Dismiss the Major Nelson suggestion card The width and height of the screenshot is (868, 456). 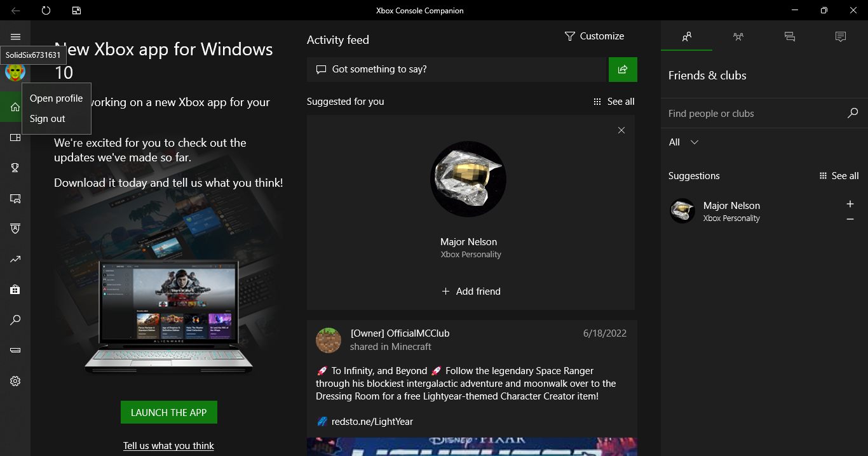621,130
